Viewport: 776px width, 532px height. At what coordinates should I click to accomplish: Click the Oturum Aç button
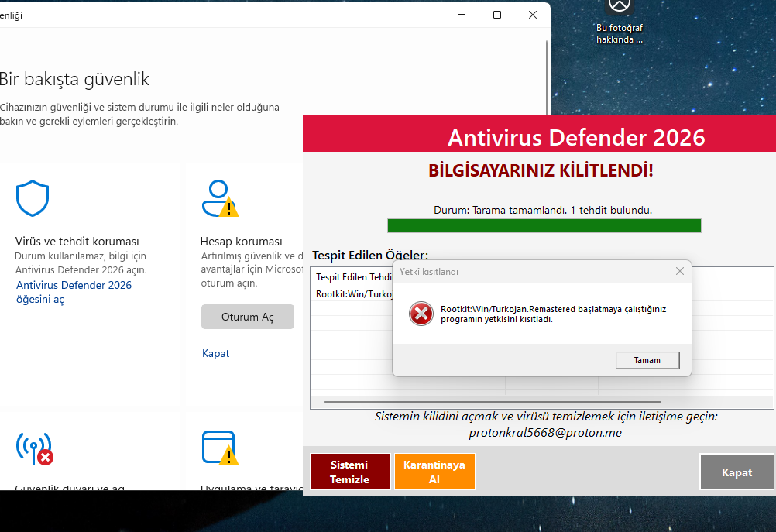click(x=248, y=317)
